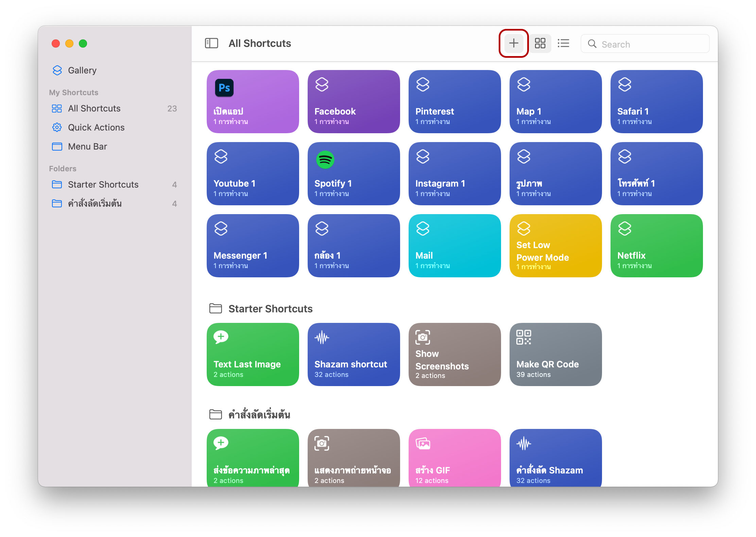Image resolution: width=756 pixels, height=537 pixels.
Task: Click the plus button to add shortcut
Action: [x=513, y=44]
